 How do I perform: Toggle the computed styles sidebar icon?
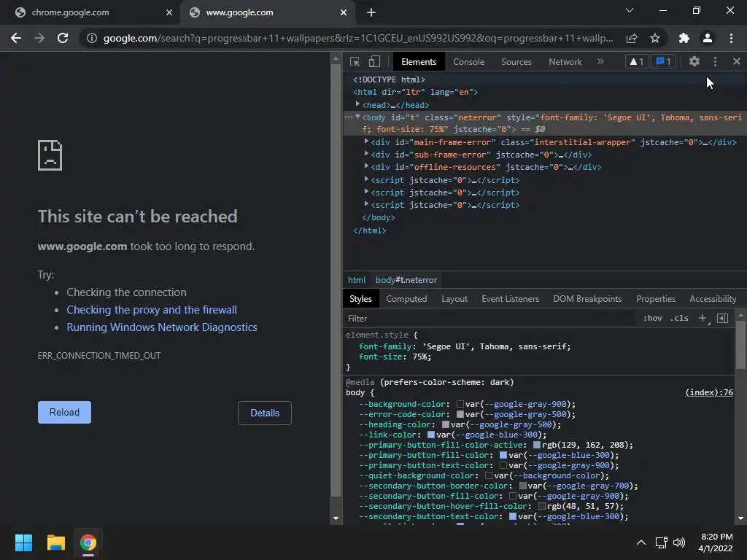click(x=723, y=318)
